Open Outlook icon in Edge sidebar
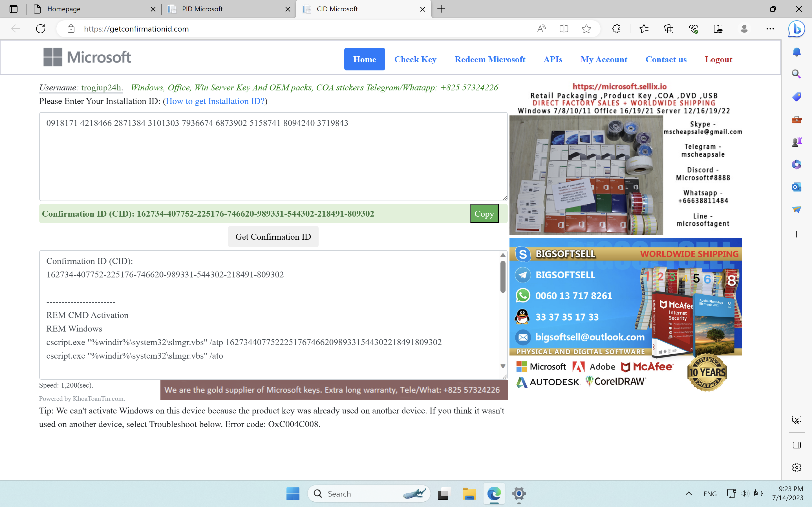 coord(796,187)
